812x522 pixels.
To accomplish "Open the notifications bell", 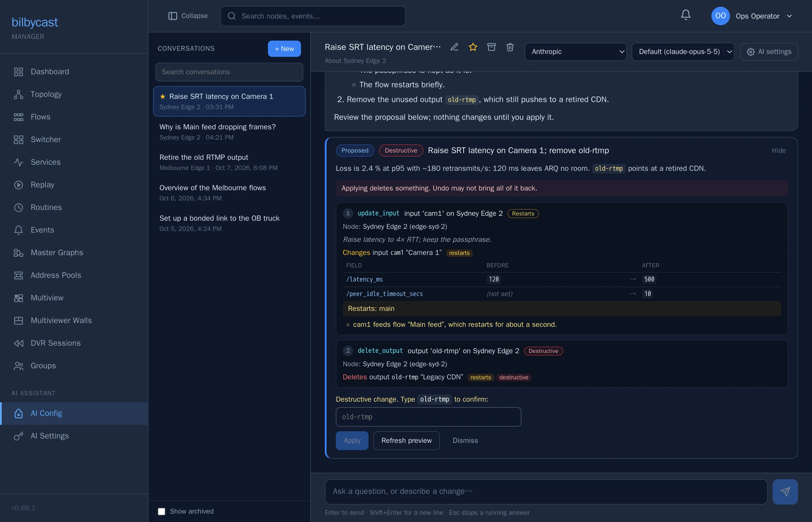I will click(686, 15).
